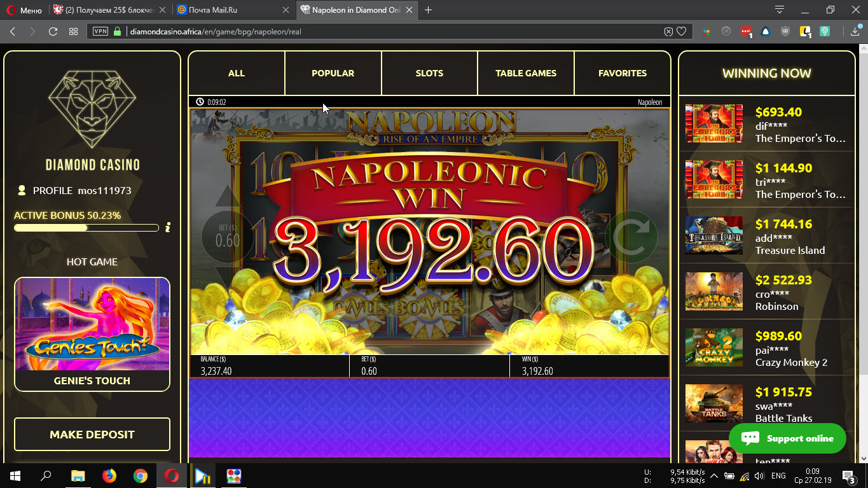The width and height of the screenshot is (868, 488).
Task: Click the Crazy Monkey 2 winner title
Action: click(792, 363)
